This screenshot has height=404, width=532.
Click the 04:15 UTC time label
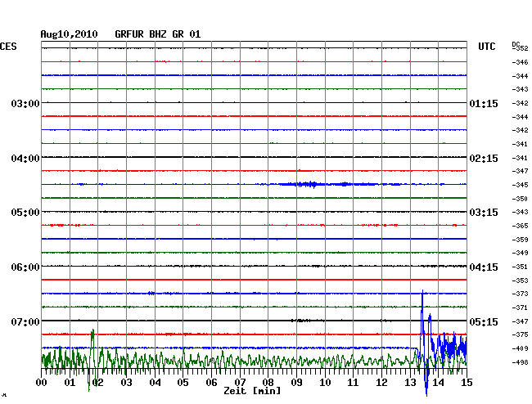(x=484, y=267)
